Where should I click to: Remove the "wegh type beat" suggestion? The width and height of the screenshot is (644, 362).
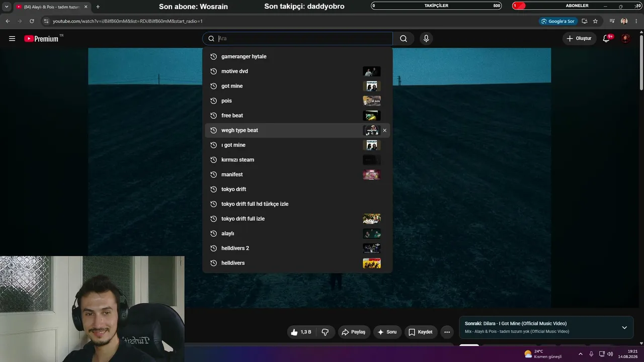(x=385, y=130)
